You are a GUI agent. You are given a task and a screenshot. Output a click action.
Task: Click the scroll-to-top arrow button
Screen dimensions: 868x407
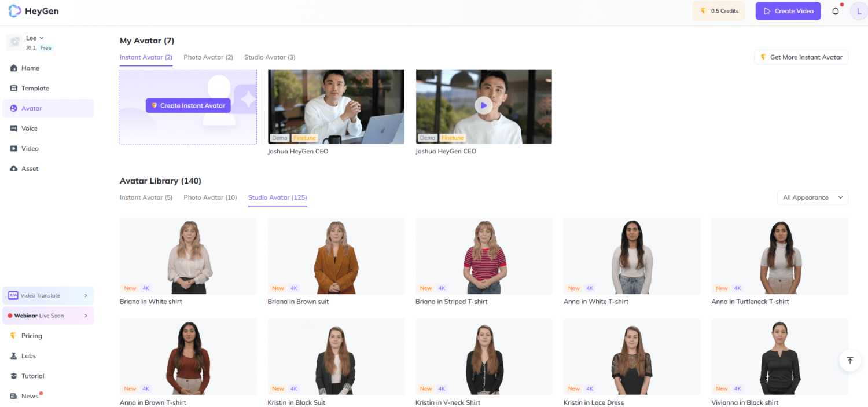849,360
